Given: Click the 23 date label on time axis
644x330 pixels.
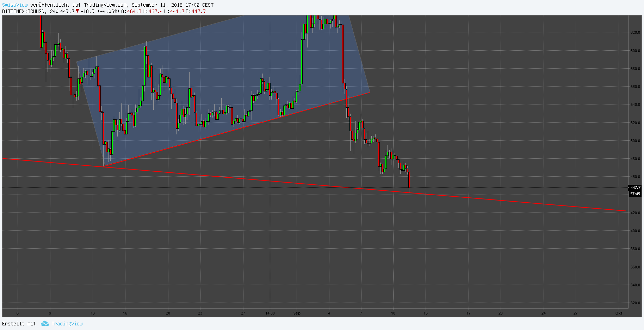Looking at the screenshot, I should 200,313.
